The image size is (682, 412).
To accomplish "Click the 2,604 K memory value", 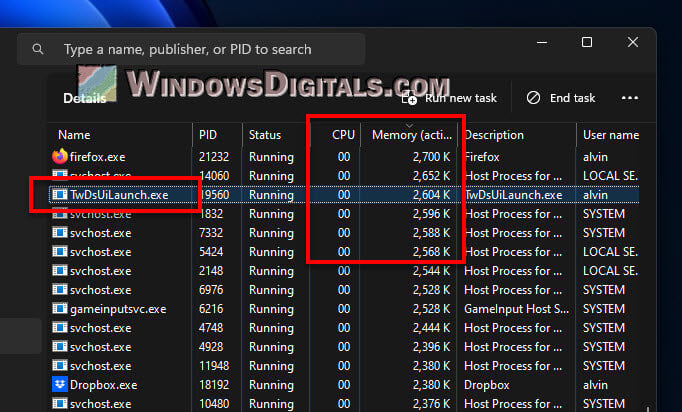I will pyautogui.click(x=431, y=195).
